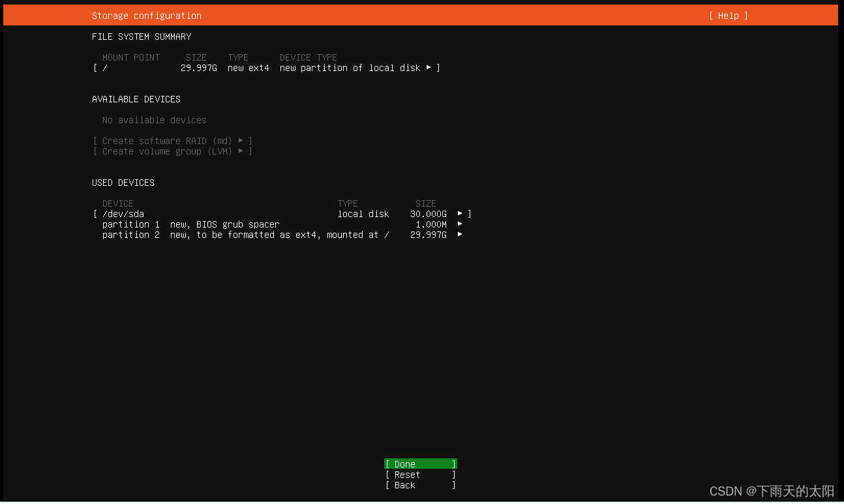Expand the partition 2 arrow
This screenshot has height=504, width=844.
coord(460,234)
